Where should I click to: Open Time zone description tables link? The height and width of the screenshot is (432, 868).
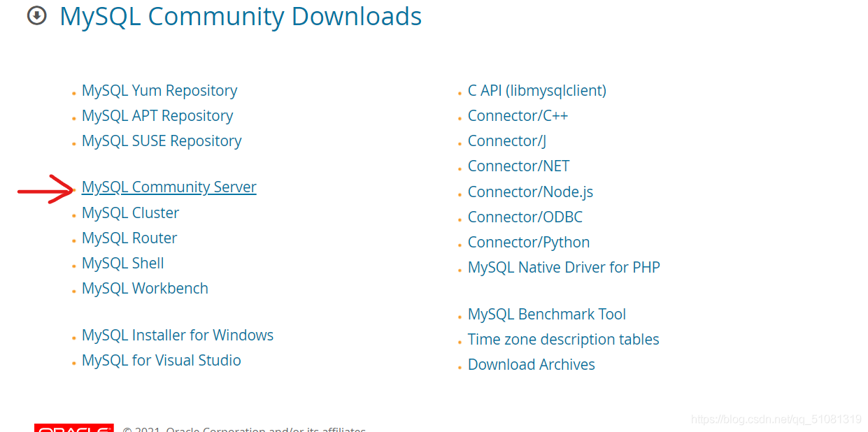coord(564,339)
